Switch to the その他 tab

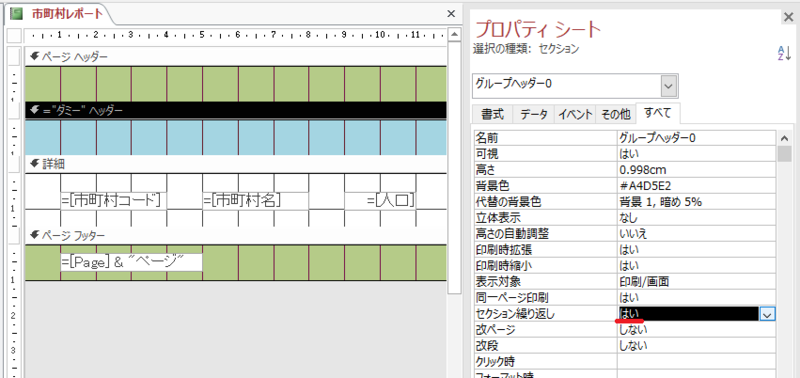(616, 114)
